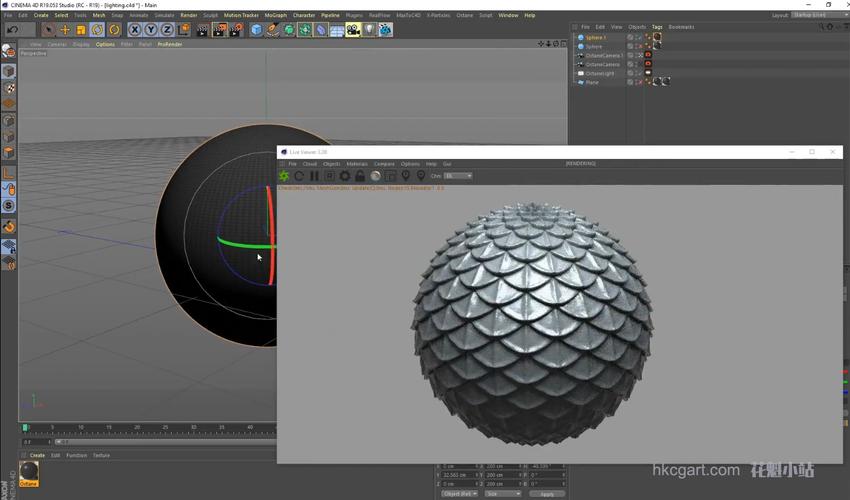Click the Cube primitive icon
850x500 pixels.
(257, 30)
